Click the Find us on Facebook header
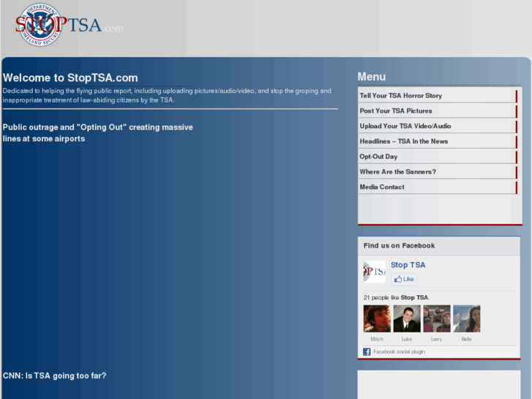Screen dimensions: 532x399 [399, 245]
